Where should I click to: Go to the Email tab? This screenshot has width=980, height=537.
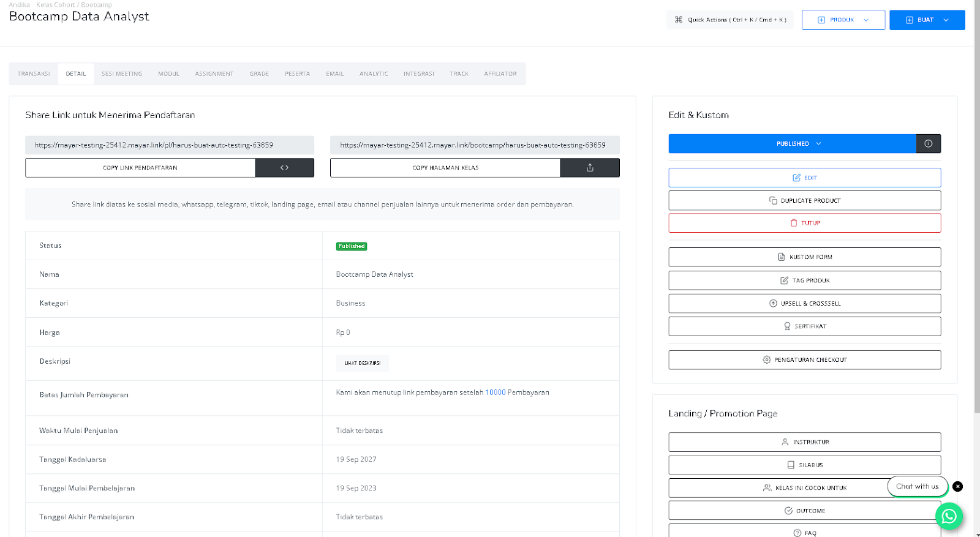(x=335, y=74)
